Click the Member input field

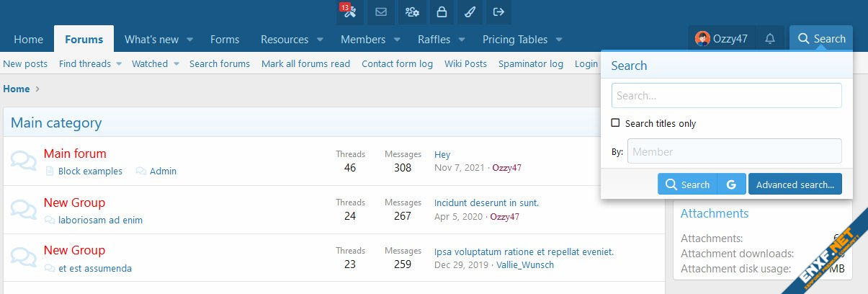tap(734, 151)
